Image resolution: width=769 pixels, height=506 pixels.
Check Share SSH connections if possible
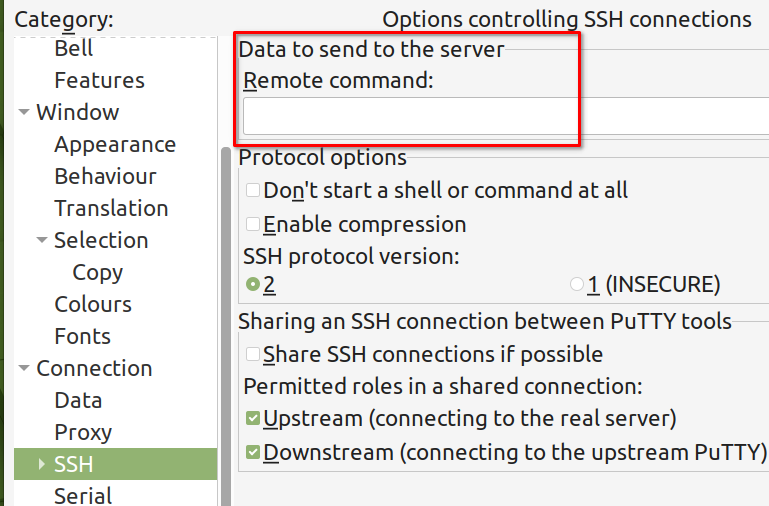(x=254, y=354)
